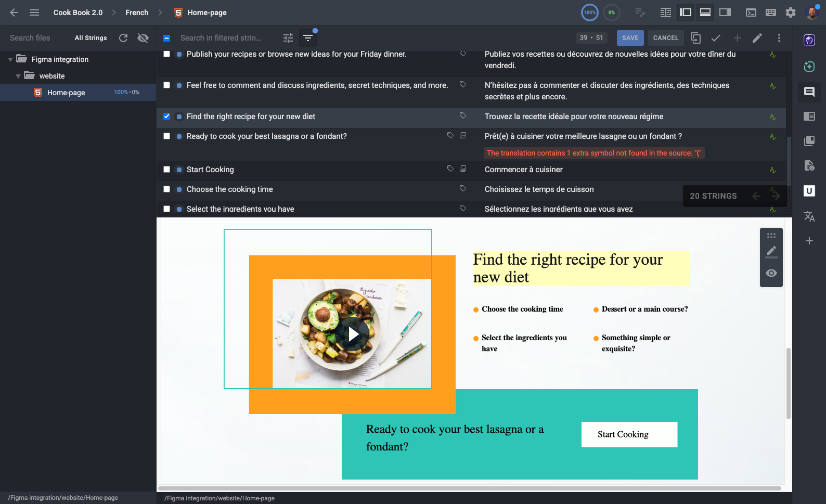Select French in the breadcrumb
This screenshot has height=504, width=826.
pyautogui.click(x=137, y=12)
